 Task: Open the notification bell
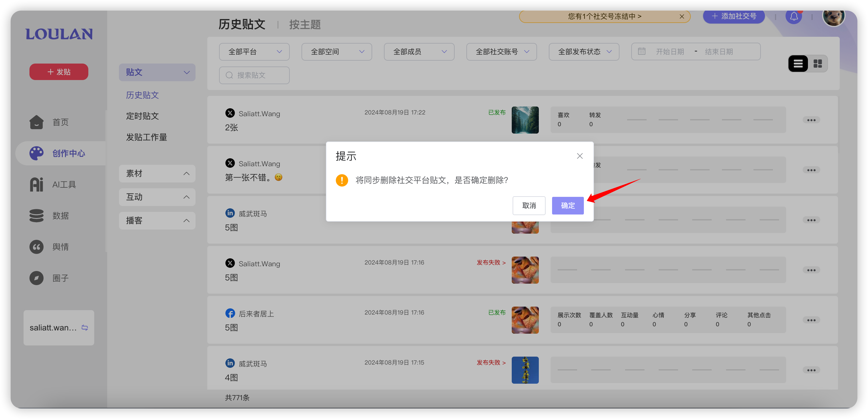[794, 16]
